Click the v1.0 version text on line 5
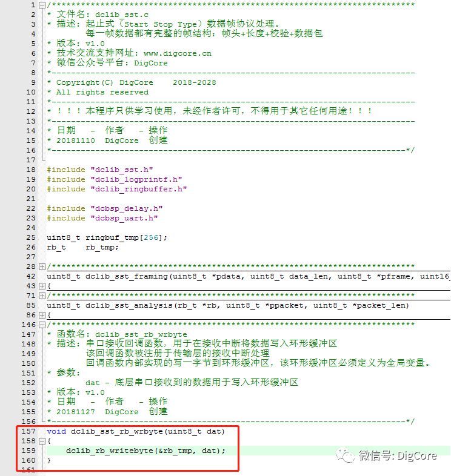Image resolution: width=451 pixels, height=476 pixels. (x=95, y=44)
